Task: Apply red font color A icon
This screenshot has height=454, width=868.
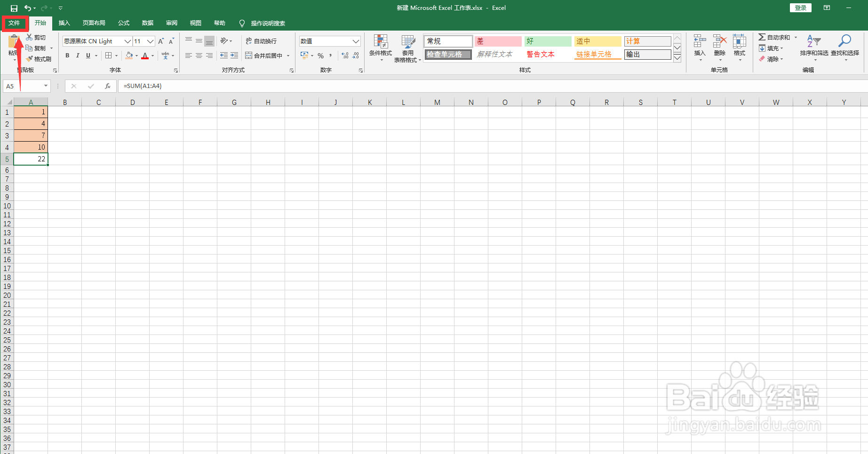Action: [145, 56]
